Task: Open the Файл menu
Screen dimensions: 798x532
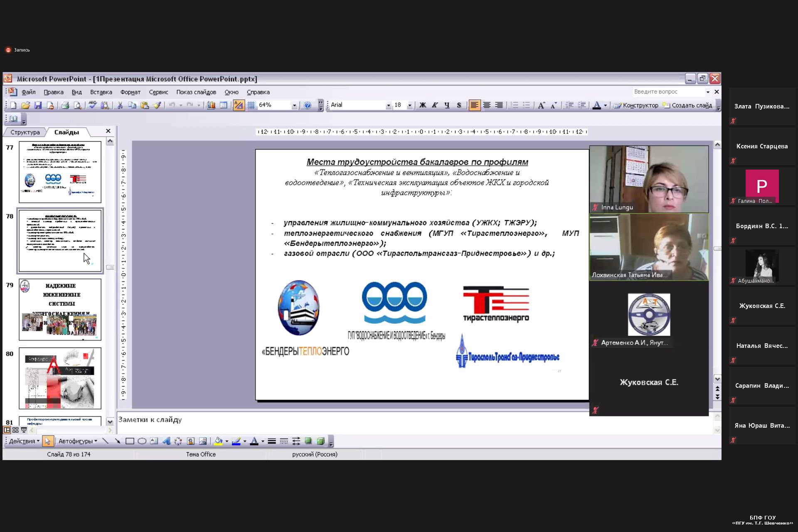Action: pos(29,92)
